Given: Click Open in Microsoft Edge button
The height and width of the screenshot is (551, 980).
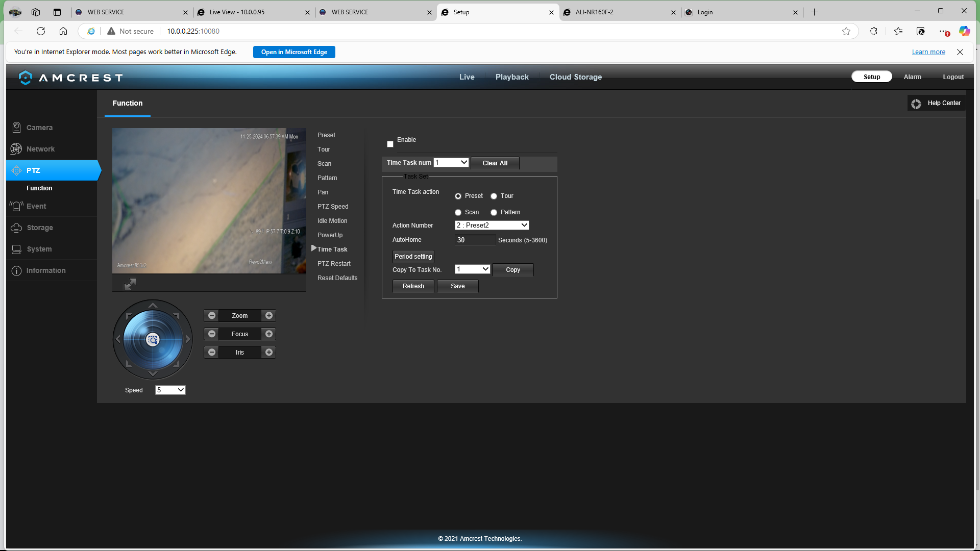Looking at the screenshot, I should (294, 52).
